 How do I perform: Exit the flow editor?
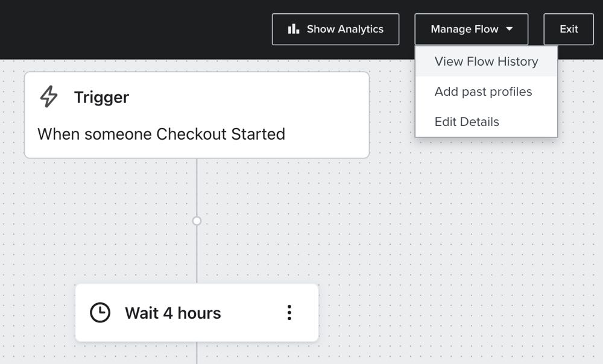click(x=568, y=29)
